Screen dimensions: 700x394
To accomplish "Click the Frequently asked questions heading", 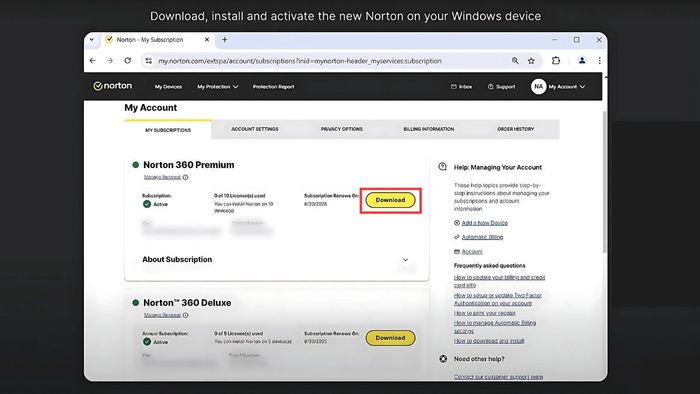I will pyautogui.click(x=489, y=265).
